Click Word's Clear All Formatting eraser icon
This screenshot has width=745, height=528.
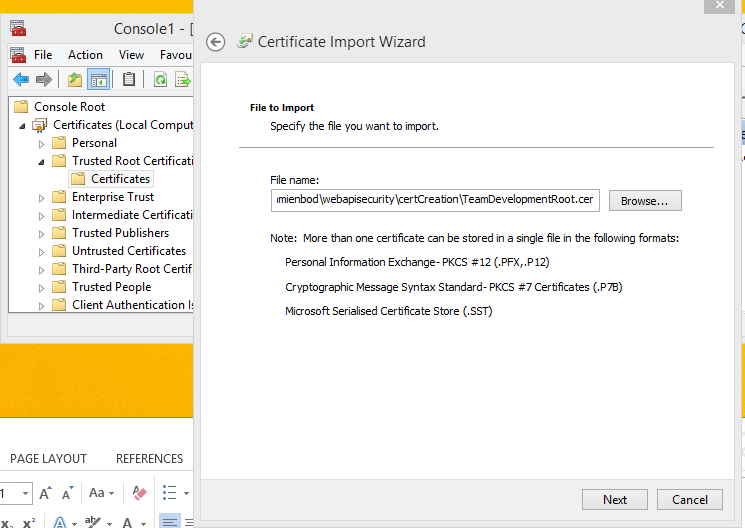(x=139, y=493)
